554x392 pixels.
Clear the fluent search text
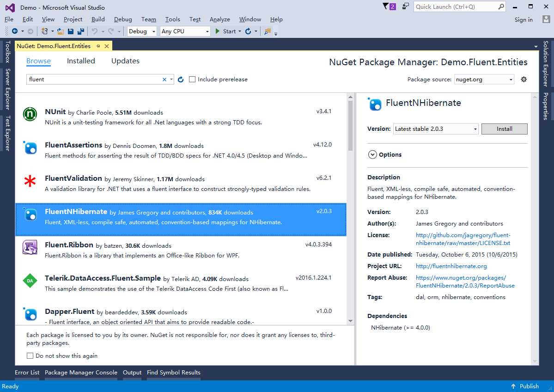[164, 80]
